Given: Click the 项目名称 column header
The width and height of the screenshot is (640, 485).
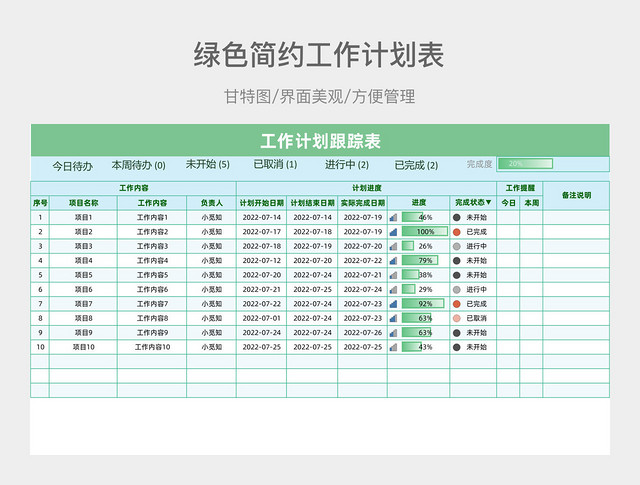Looking at the screenshot, I should click(83, 203).
